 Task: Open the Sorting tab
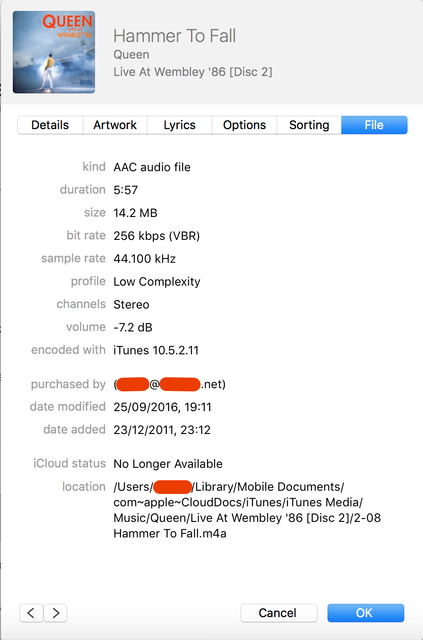tap(309, 125)
